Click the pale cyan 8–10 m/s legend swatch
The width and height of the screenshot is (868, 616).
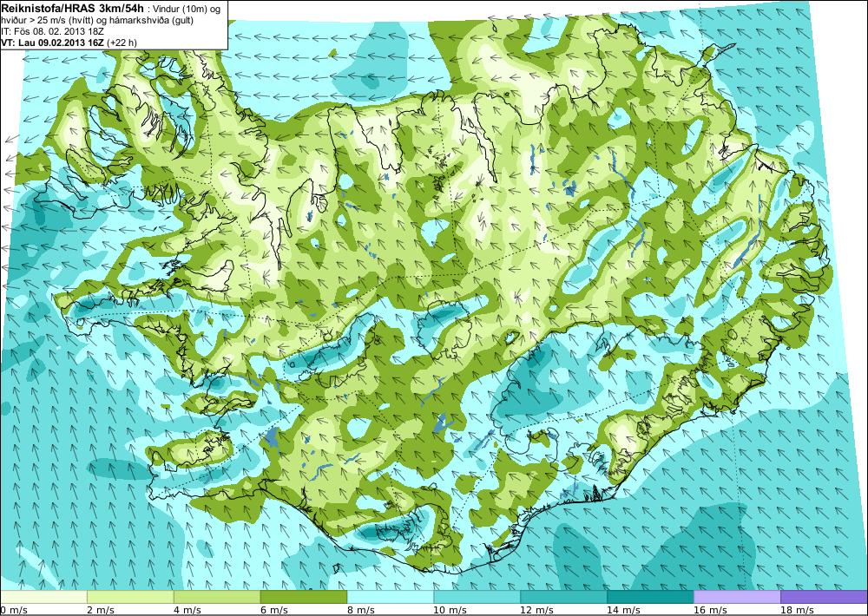[x=391, y=597]
